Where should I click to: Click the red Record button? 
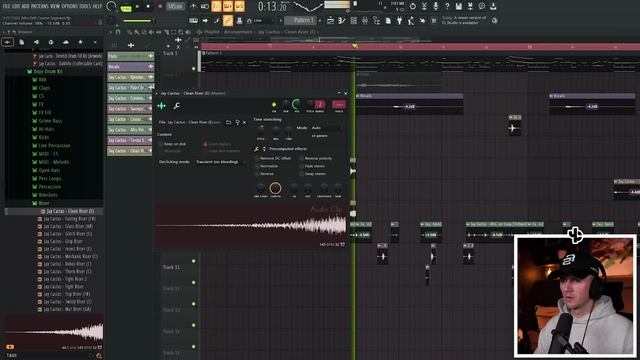[160, 7]
